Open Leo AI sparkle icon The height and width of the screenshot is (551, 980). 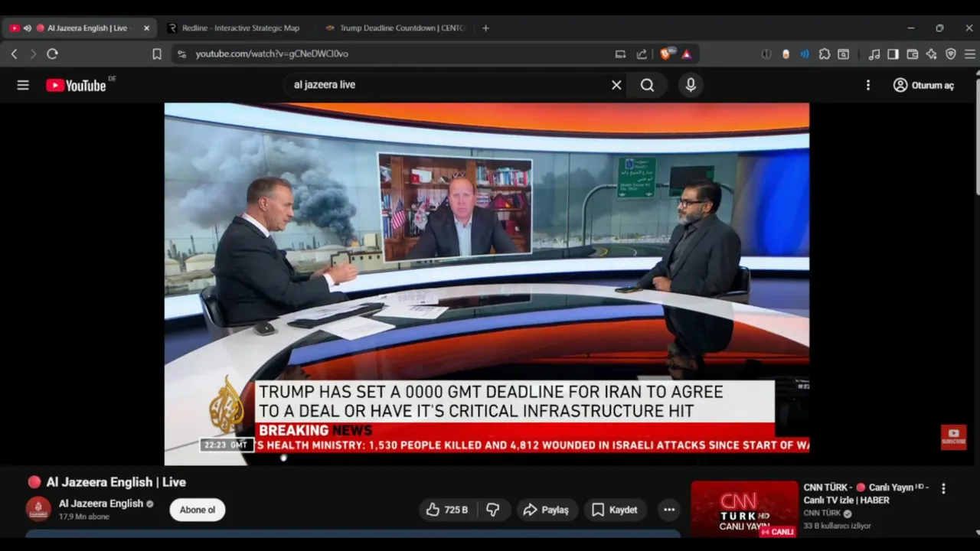pos(931,54)
